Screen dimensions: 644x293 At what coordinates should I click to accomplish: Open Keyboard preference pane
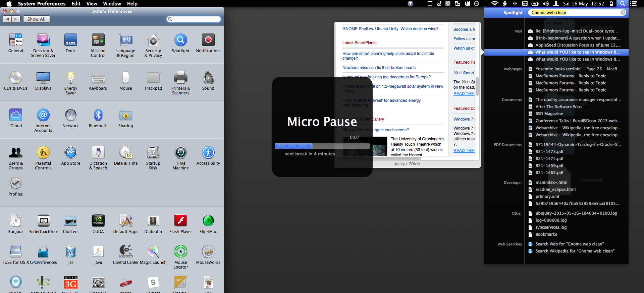click(x=98, y=81)
